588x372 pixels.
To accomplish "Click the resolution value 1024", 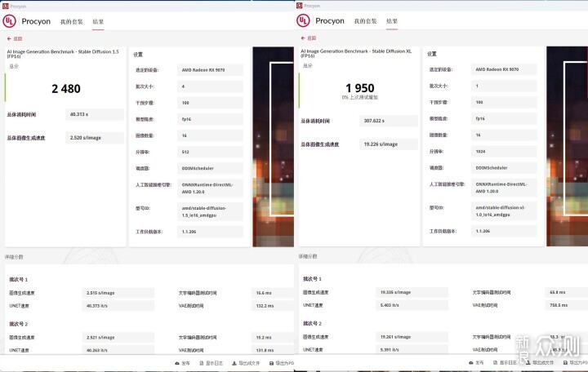I will coord(504,152).
